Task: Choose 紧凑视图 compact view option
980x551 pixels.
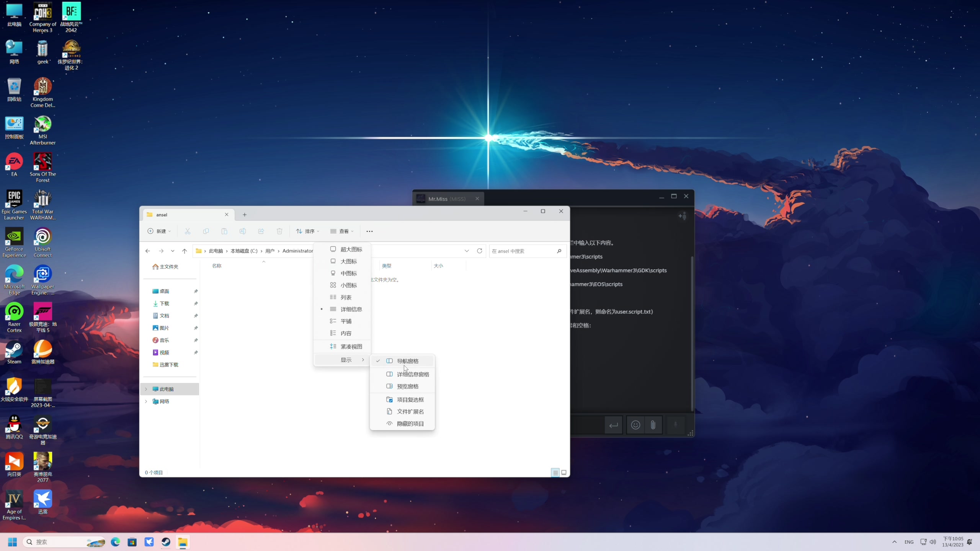Action: (351, 346)
